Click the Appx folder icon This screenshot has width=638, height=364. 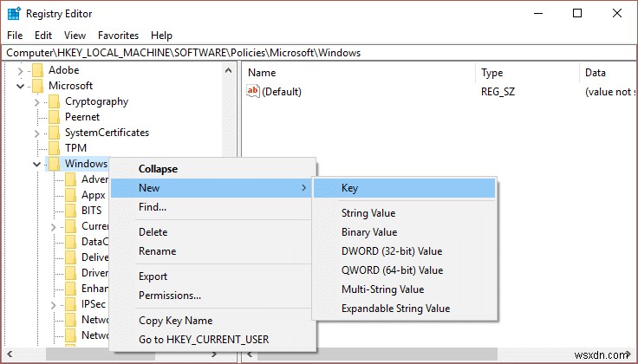tap(71, 195)
